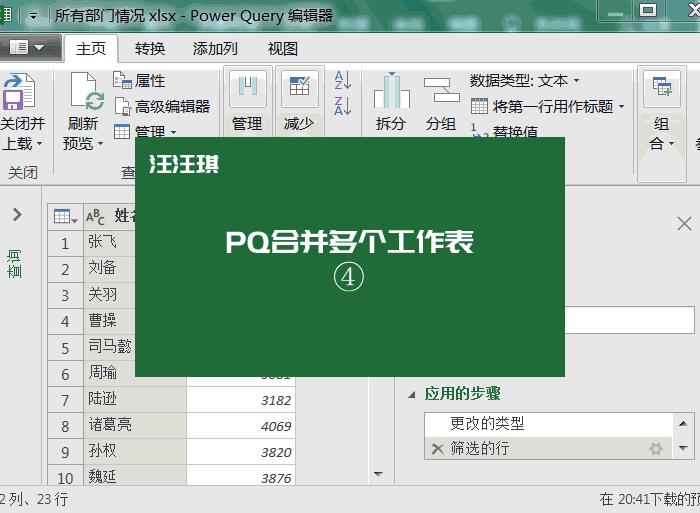The image size is (700, 513).
Task: Click the query Name input field
Action: [x=629, y=320]
